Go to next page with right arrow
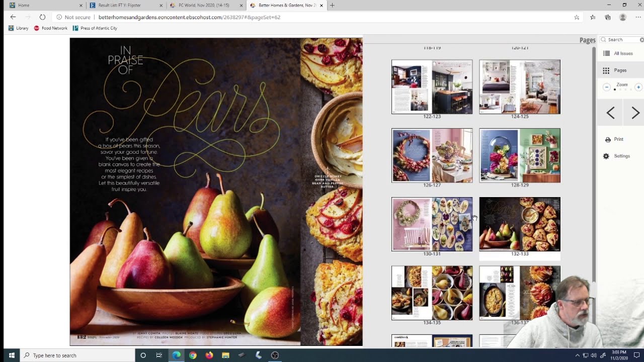The image size is (644, 362). coord(635,113)
